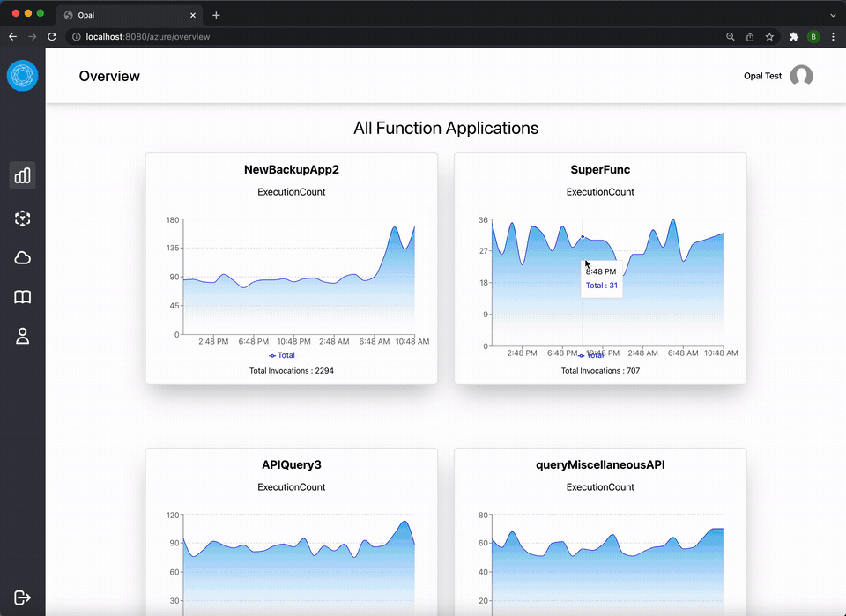This screenshot has height=616, width=846.
Task: Click ExecutionCount label under SuperFunc
Action: (x=600, y=192)
